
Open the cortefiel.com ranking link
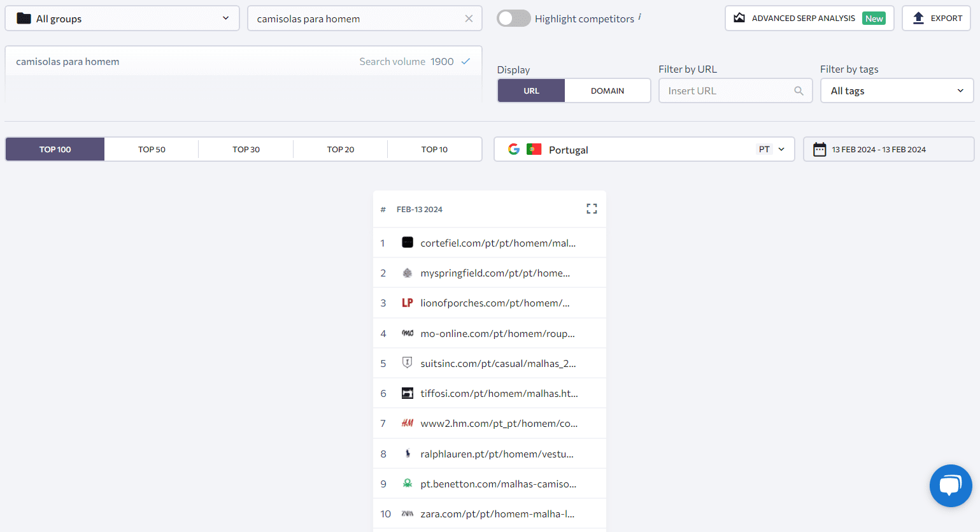[x=497, y=243]
